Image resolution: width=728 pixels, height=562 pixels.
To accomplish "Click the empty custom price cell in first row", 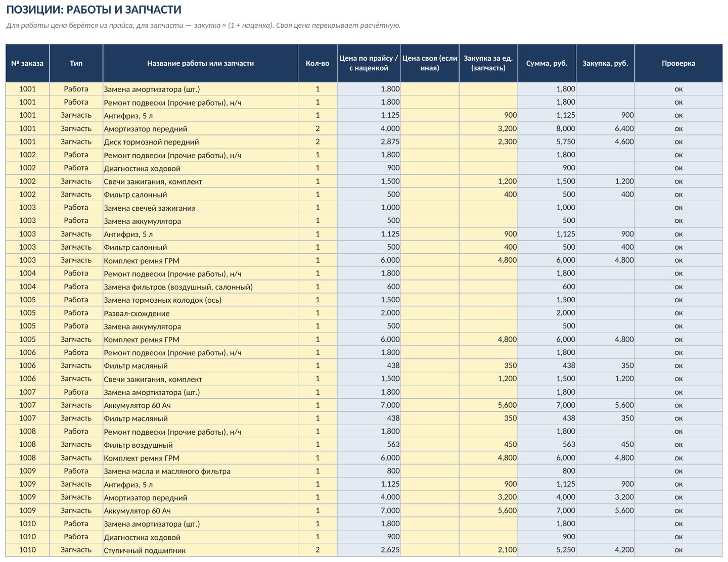I will tap(430, 89).
